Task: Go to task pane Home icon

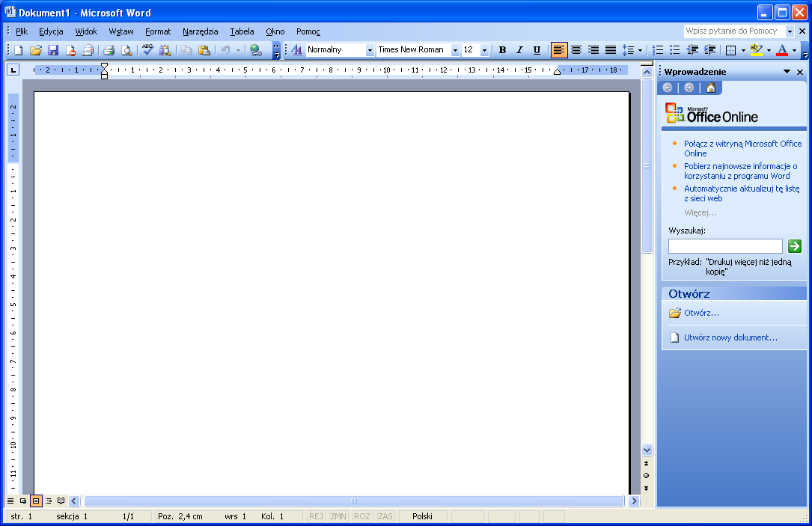Action: [x=710, y=88]
